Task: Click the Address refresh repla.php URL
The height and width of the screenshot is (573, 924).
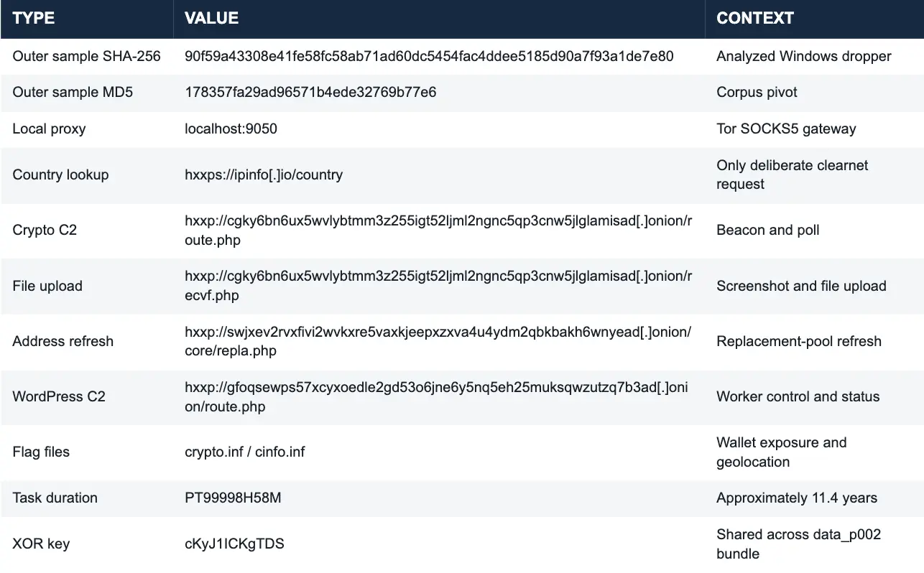Action: pyautogui.click(x=438, y=341)
